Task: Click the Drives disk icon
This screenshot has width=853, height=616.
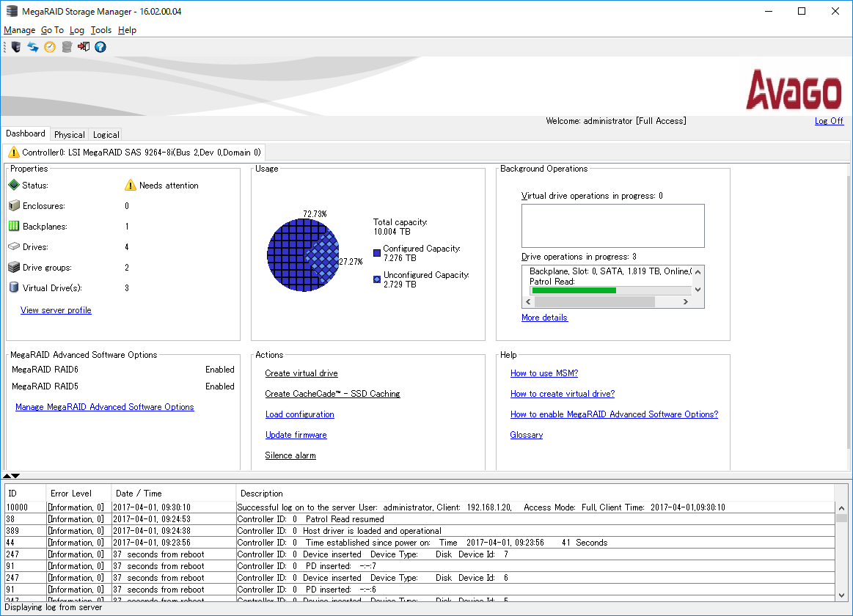Action: pos(14,246)
